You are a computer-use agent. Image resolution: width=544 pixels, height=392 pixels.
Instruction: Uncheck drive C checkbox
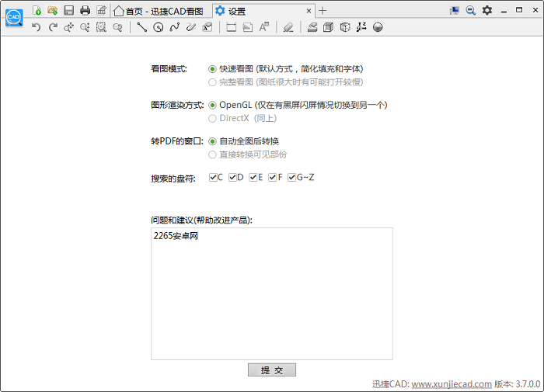pos(214,178)
